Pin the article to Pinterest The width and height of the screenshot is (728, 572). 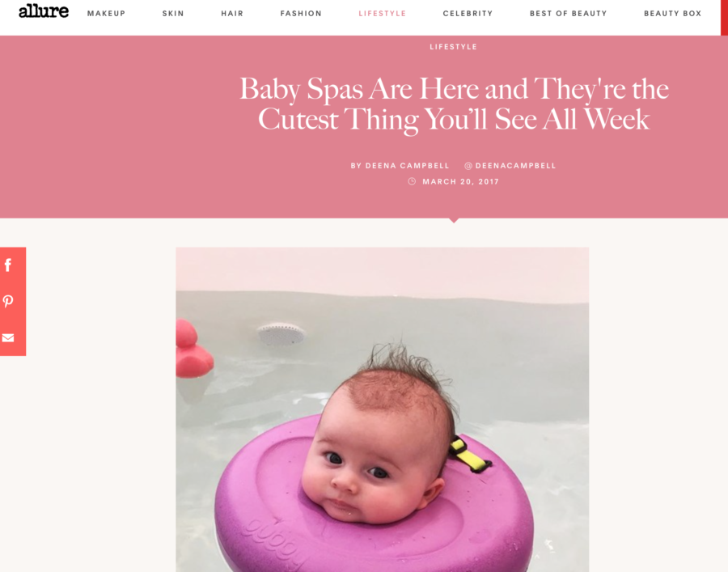(8, 301)
